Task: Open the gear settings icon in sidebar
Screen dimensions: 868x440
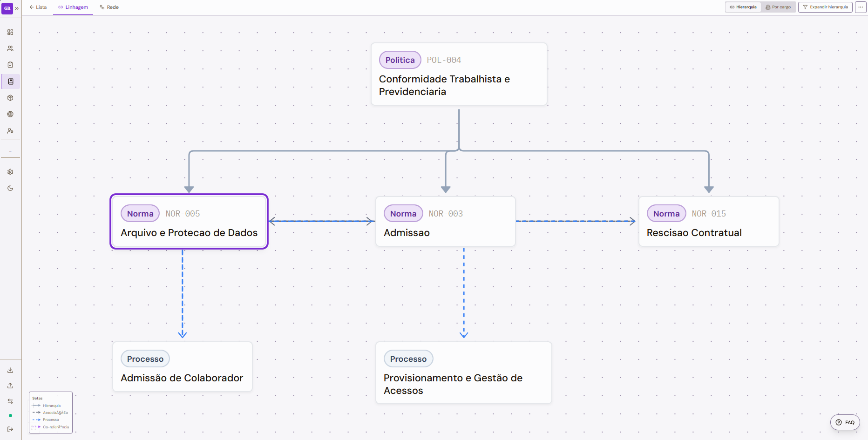Action: (10, 172)
